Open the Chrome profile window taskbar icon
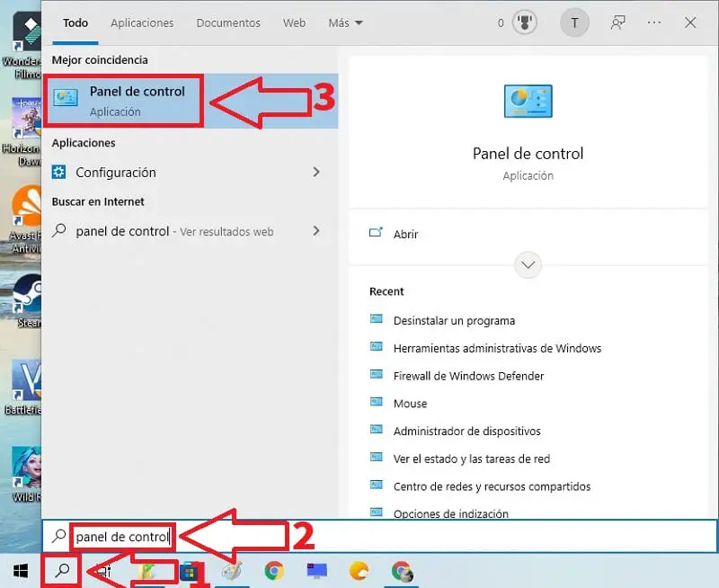719x588 pixels. 402,571
